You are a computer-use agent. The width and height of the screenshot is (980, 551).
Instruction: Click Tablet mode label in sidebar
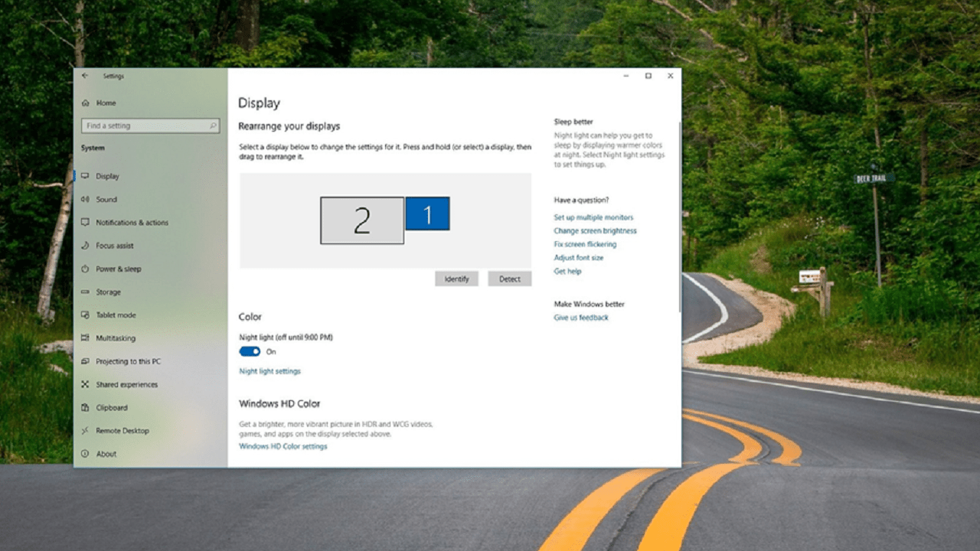(116, 315)
